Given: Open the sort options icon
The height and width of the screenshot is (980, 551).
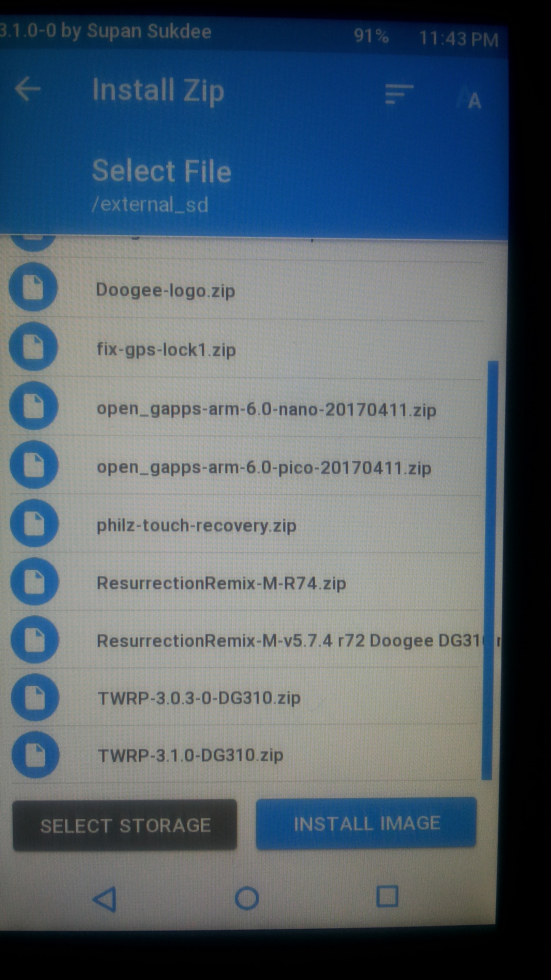Looking at the screenshot, I should [399, 94].
